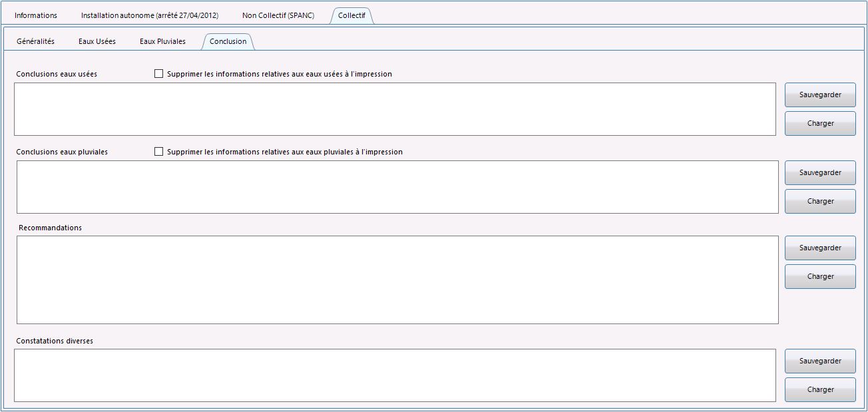Click Charger for Conclusions eaux usées
Viewport: 868px width, 412px height.
820,123
